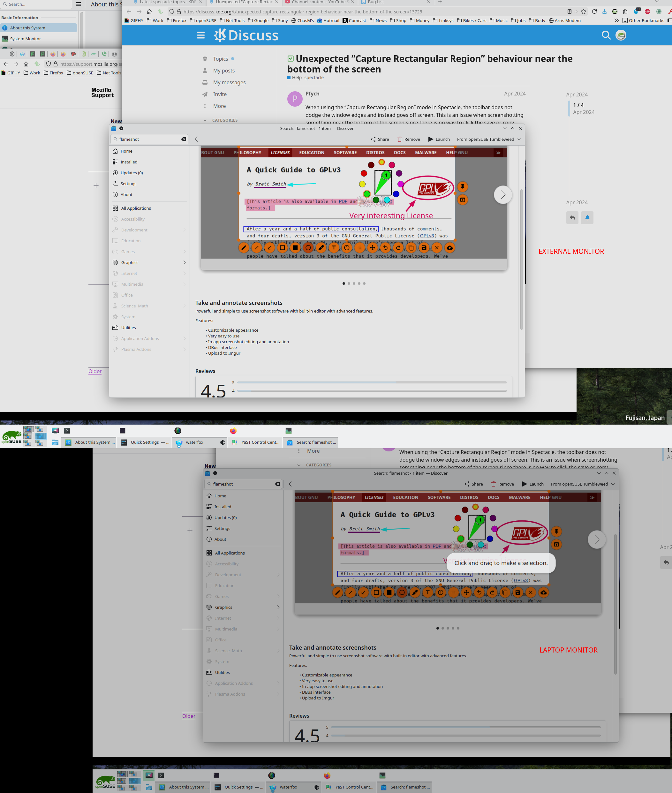The height and width of the screenshot is (793, 672).
Task: Open the Discuss hamburger sidebar menu
Action: [x=201, y=35]
